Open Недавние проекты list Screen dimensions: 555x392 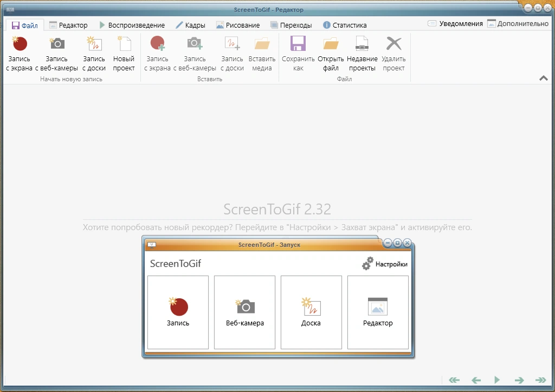[x=362, y=54]
